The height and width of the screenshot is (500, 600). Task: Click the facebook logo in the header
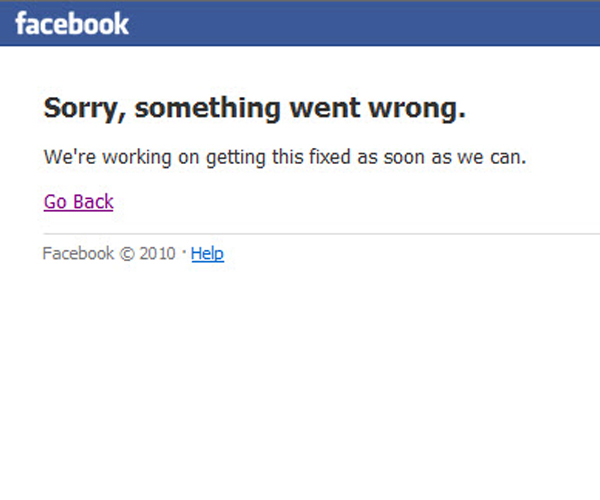pos(72,22)
